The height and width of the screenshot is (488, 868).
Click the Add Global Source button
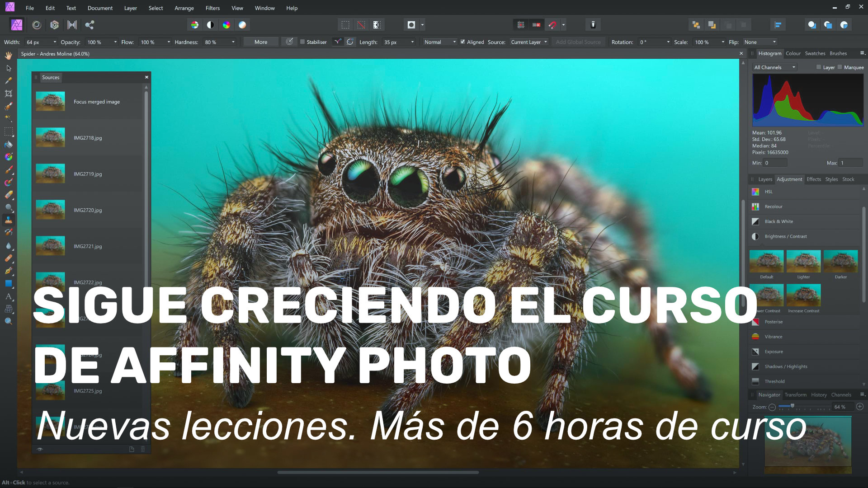click(x=578, y=42)
